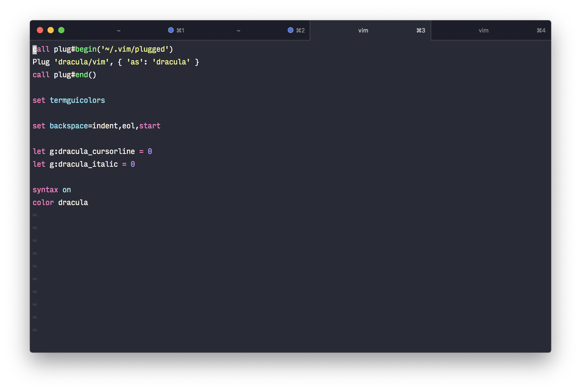Click the g:dracula_cursorline variable text
Screen dimensions: 581x392
92,151
